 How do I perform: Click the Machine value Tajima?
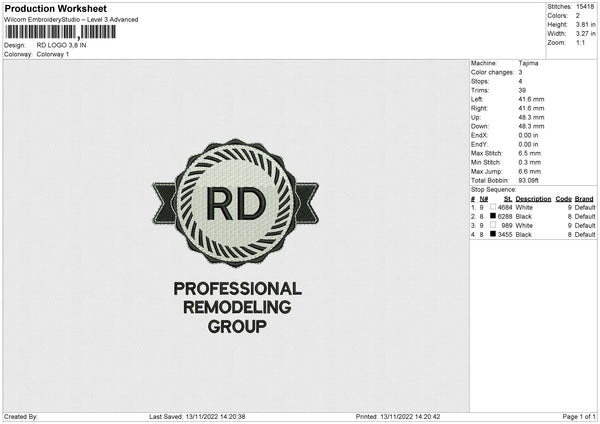click(528, 63)
